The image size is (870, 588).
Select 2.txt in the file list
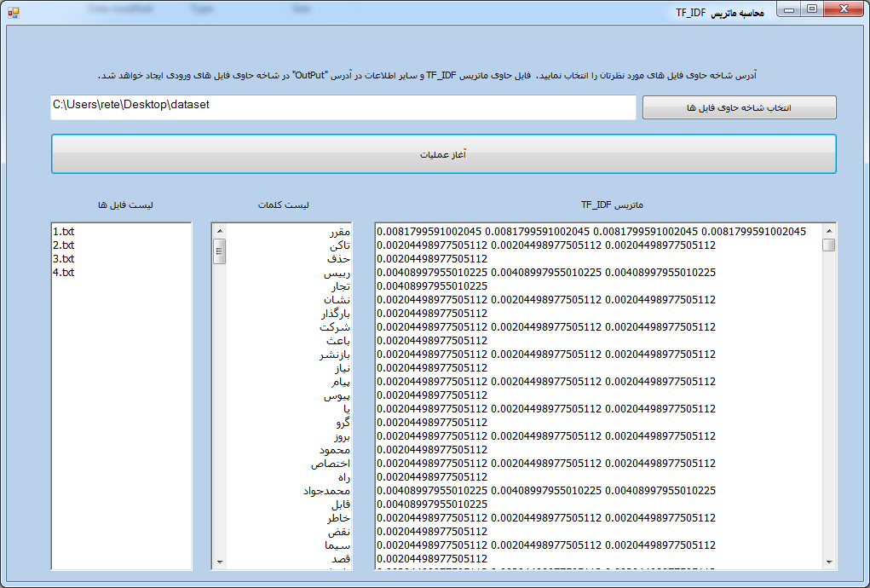pyautogui.click(x=64, y=245)
